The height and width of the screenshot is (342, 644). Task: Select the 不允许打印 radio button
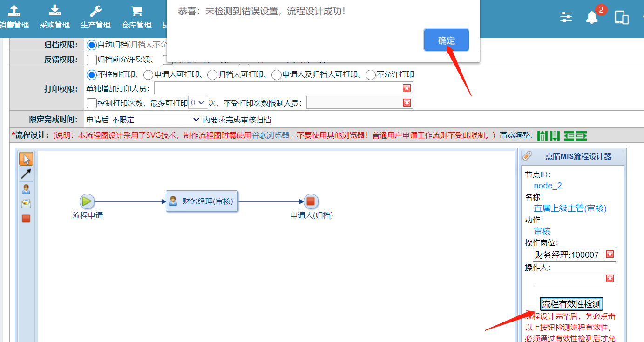click(371, 74)
